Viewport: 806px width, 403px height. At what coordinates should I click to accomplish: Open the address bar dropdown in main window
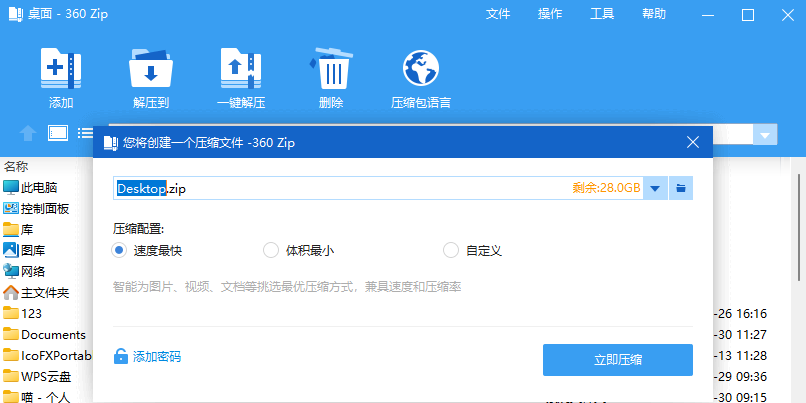[765, 135]
